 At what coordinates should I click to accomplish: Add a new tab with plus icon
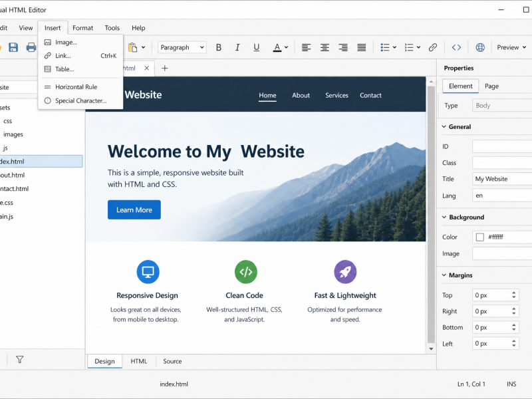(164, 68)
